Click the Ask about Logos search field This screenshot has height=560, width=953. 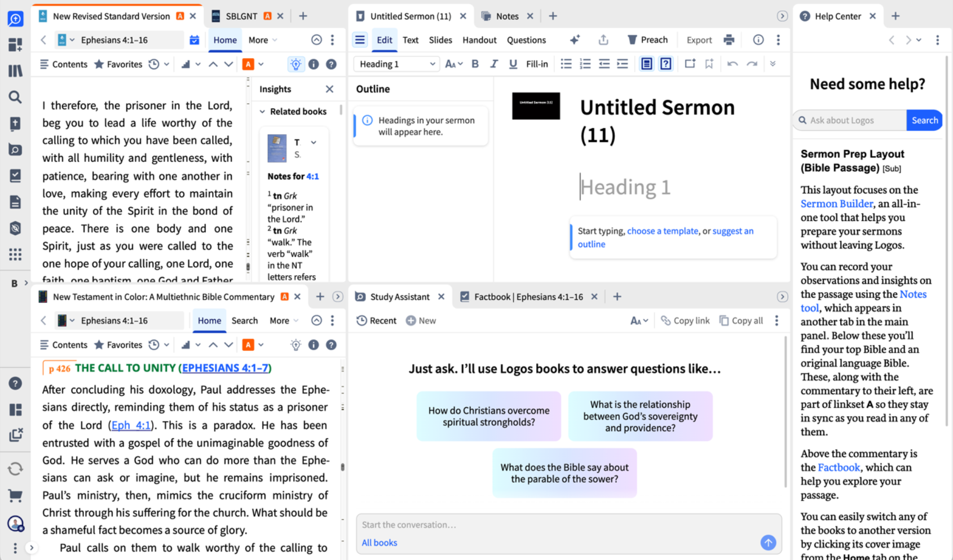pos(850,120)
